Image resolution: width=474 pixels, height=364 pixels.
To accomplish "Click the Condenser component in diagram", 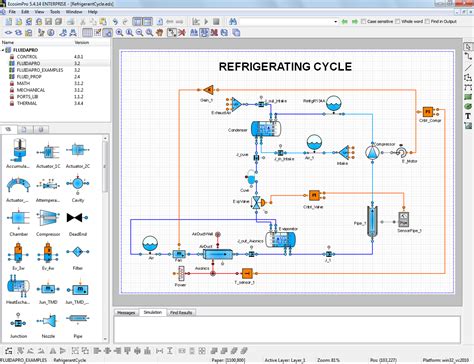I will point(266,129).
